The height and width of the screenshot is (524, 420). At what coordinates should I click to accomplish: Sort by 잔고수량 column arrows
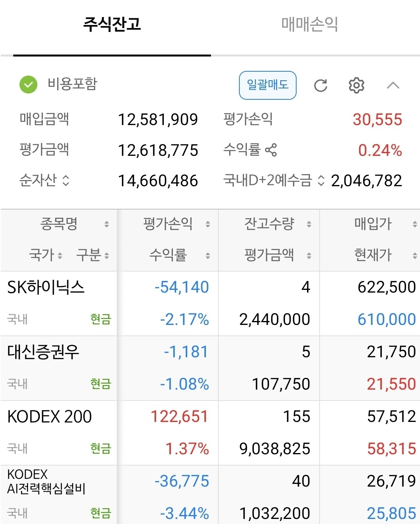(309, 224)
